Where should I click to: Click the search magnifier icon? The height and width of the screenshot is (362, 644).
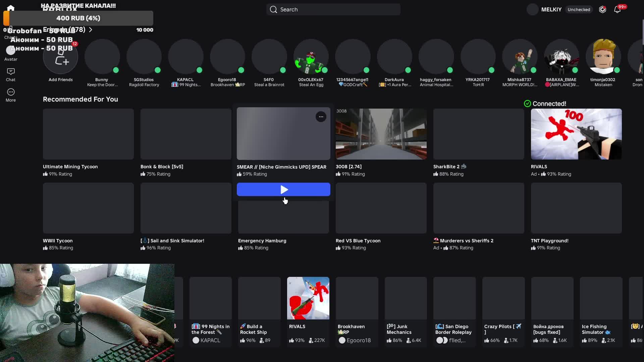pos(273,9)
